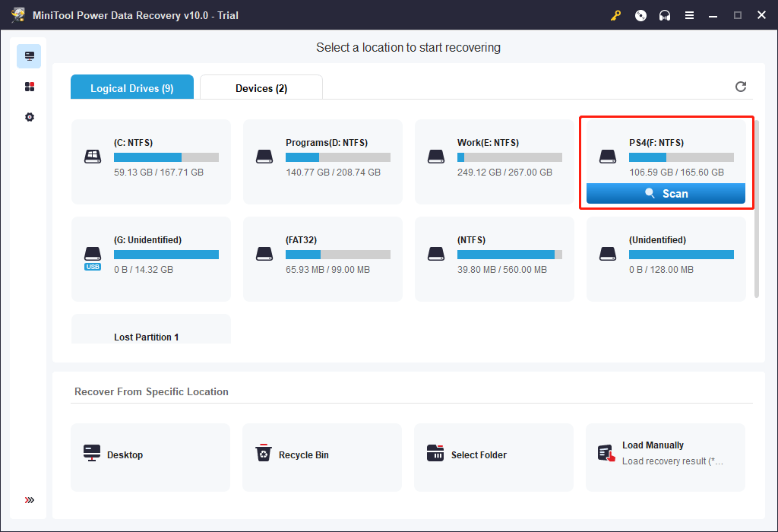The height and width of the screenshot is (532, 778).
Task: Open the PC modules grid icon in sidebar
Action: tap(29, 86)
